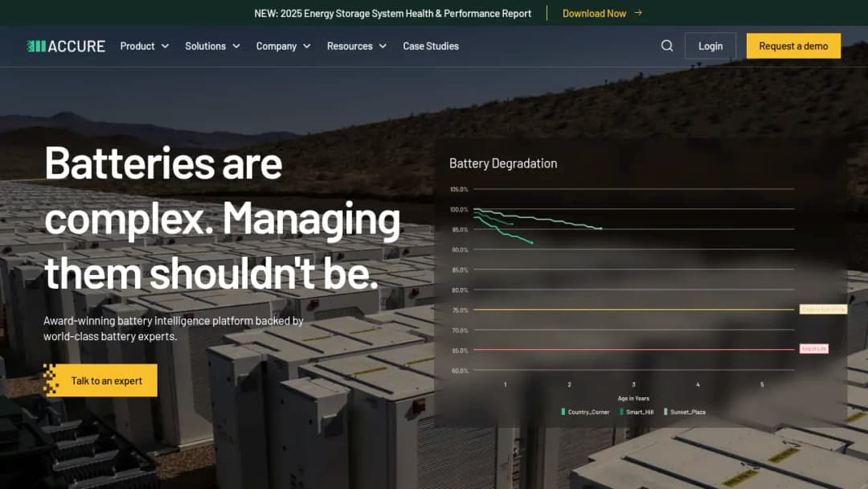Viewport: 868px width, 489px height.
Task: Expand the Resources menu chevron
Action: (x=383, y=46)
